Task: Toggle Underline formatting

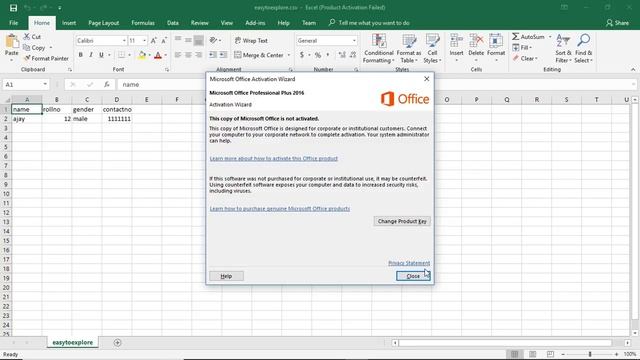Action: coord(101,55)
